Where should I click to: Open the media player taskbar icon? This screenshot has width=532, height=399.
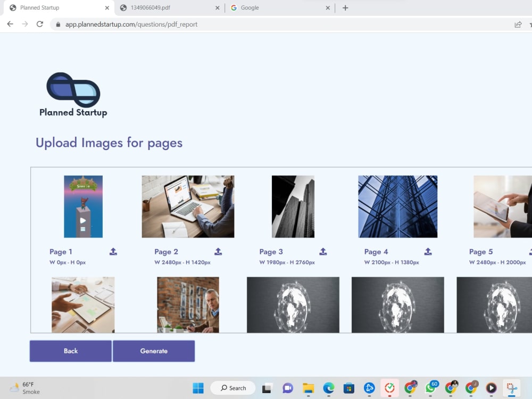point(491,388)
